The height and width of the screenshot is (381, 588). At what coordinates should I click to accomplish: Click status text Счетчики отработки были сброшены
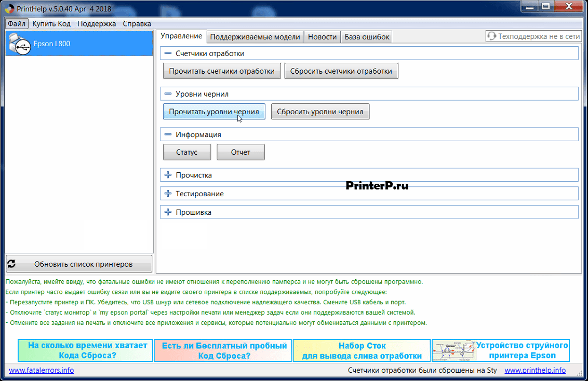422,370
